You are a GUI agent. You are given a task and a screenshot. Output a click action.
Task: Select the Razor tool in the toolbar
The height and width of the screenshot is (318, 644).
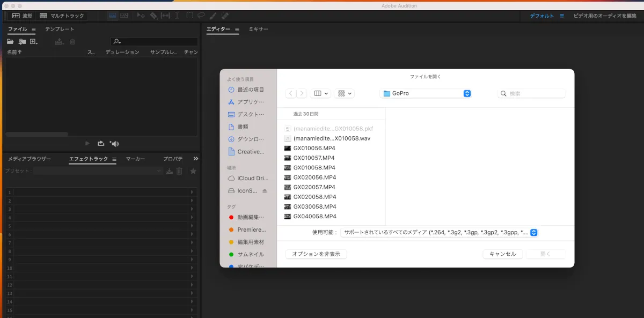click(153, 16)
